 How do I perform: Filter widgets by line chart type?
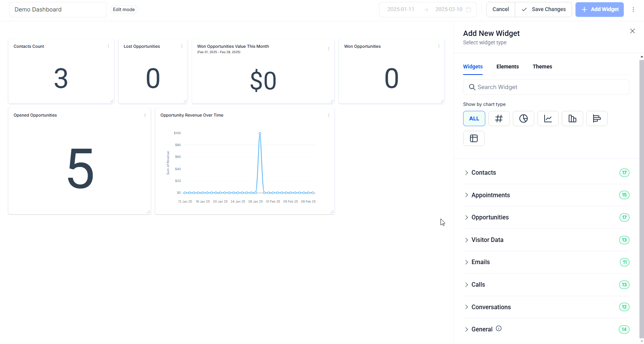[548, 118]
